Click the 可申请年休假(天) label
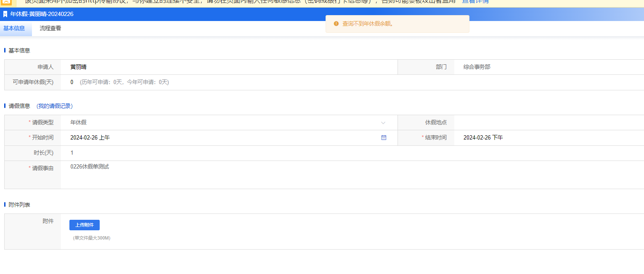 coord(33,82)
